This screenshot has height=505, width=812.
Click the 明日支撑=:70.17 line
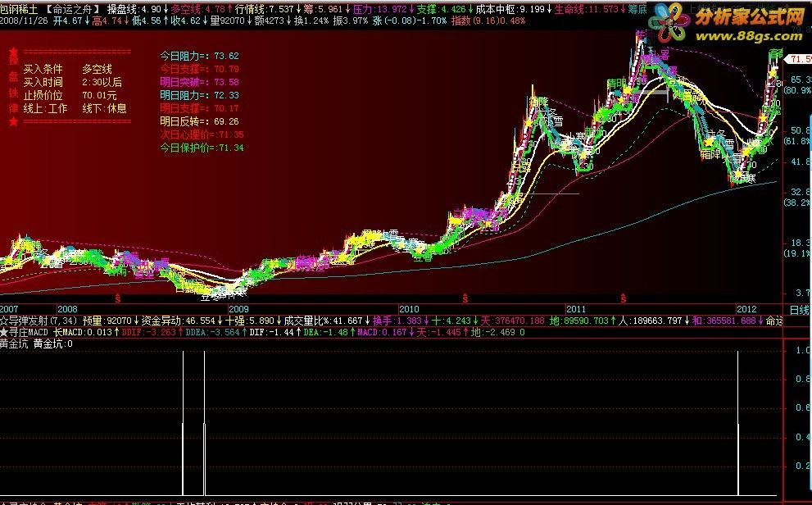point(199,108)
